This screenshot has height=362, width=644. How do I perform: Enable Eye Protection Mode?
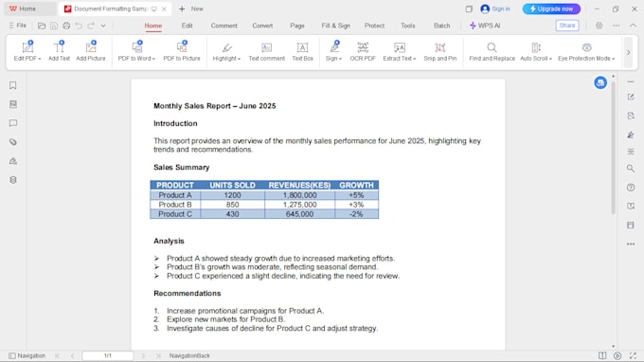click(x=586, y=51)
